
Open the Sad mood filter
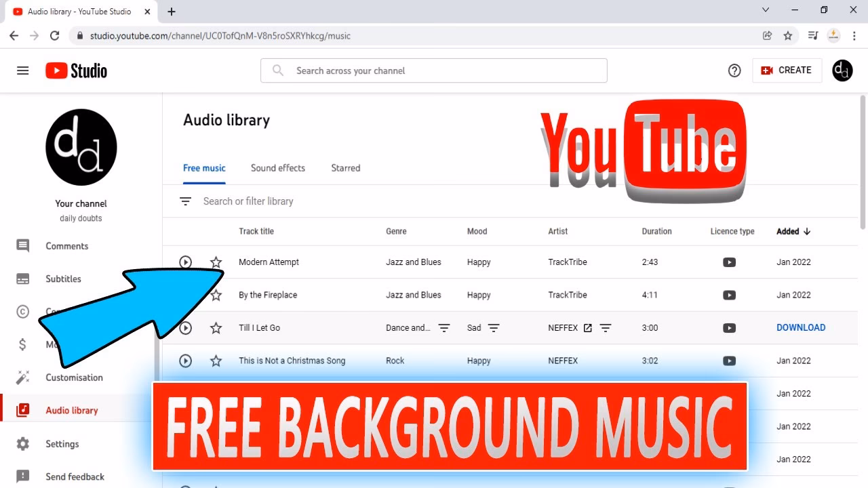(494, 327)
